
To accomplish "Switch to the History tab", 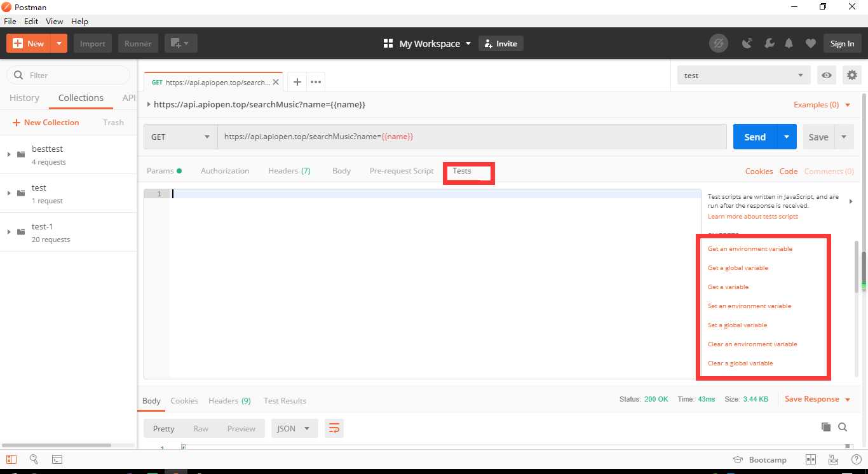I will [x=24, y=98].
